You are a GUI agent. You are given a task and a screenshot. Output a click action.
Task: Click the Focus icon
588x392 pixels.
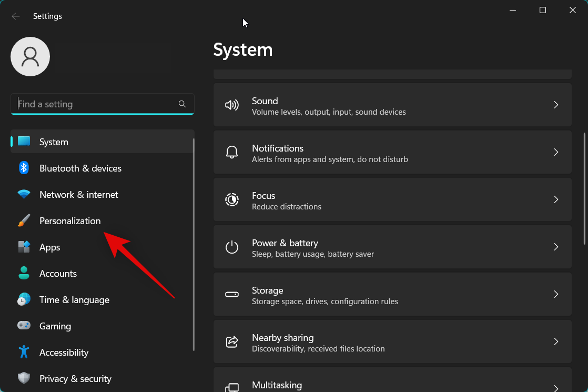[x=232, y=199]
